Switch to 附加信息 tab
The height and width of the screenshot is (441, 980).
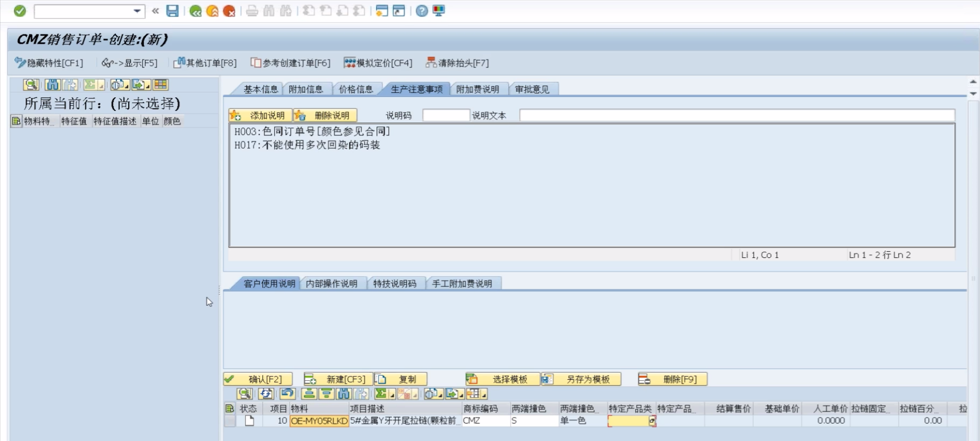(x=306, y=89)
